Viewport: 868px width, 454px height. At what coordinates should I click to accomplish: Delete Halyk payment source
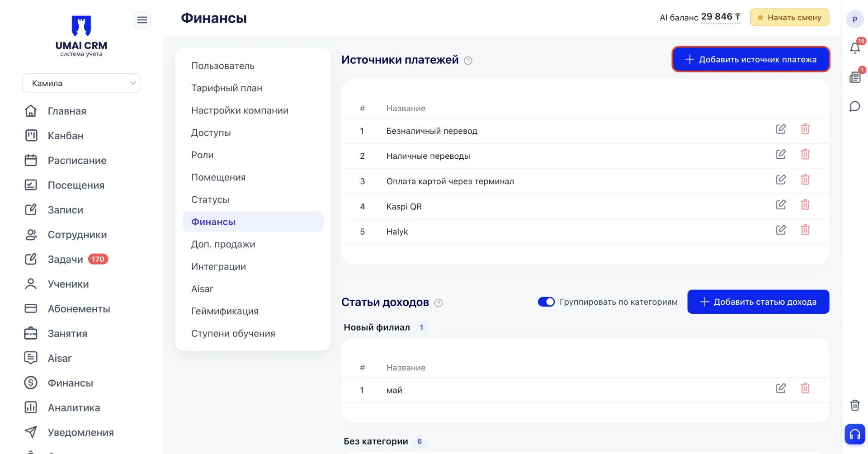[x=805, y=230]
